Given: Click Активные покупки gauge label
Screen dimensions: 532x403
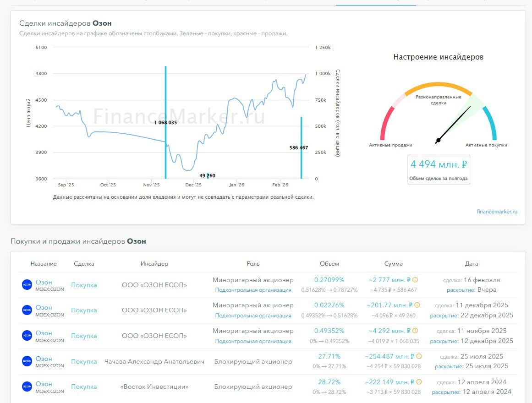Looking at the screenshot, I should [486, 145].
